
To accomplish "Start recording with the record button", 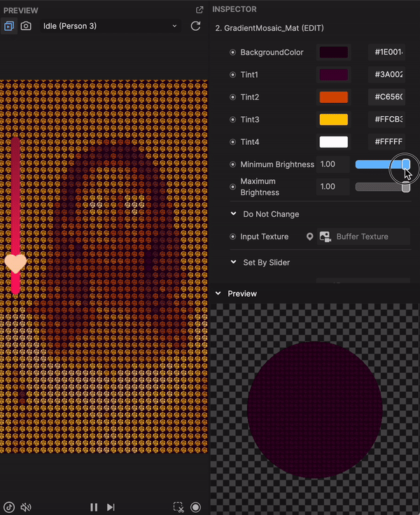I will 195,507.
